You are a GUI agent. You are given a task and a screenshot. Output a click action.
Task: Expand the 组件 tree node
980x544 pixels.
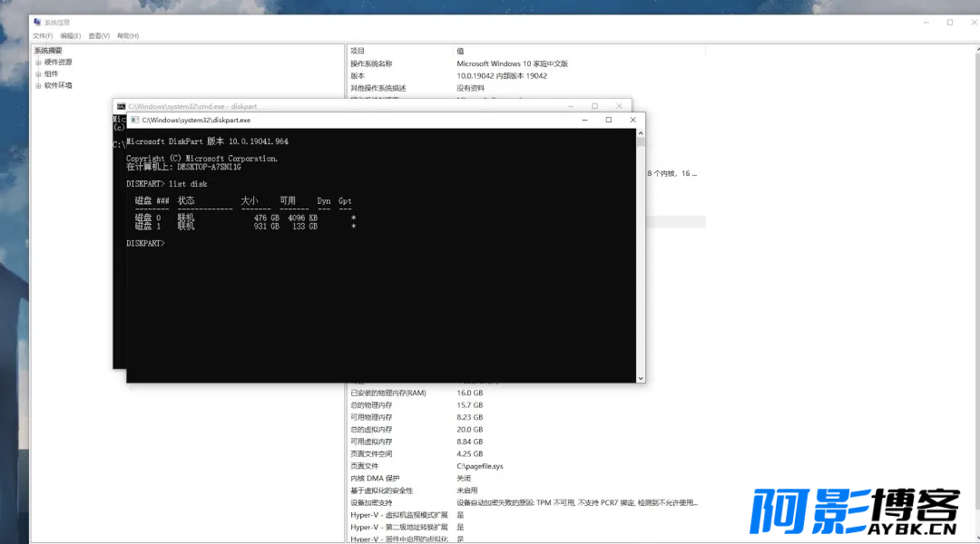tap(38, 73)
